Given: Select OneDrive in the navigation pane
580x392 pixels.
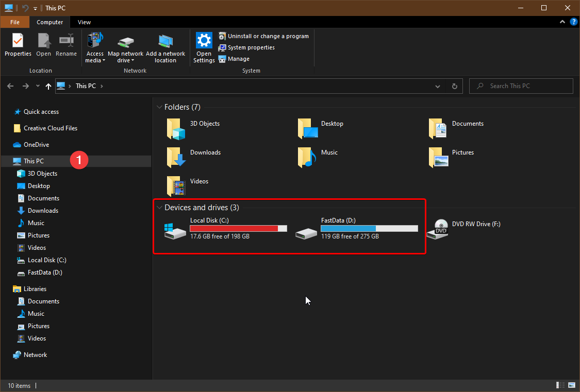Looking at the screenshot, I should pos(31,145).
